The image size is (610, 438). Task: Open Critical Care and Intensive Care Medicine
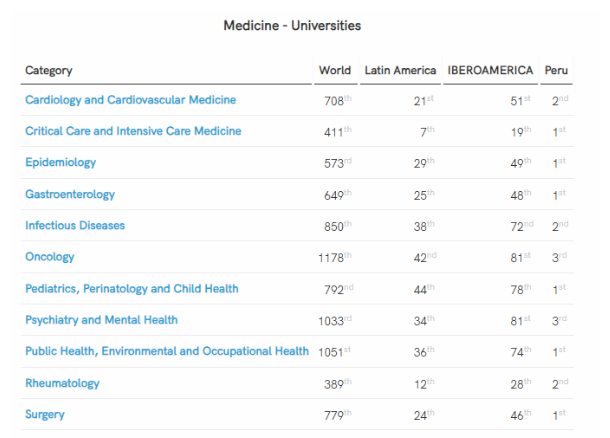(x=133, y=131)
